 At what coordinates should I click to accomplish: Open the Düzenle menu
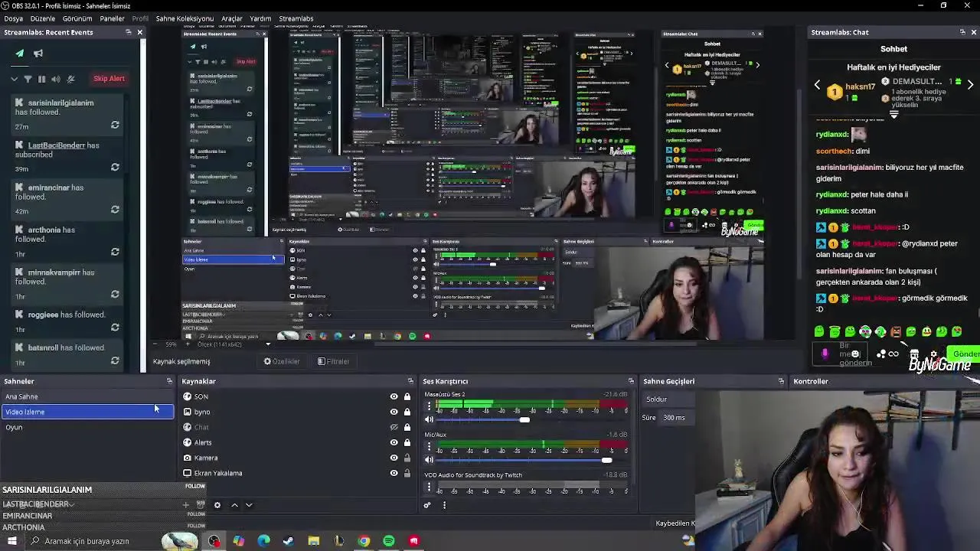(43, 18)
